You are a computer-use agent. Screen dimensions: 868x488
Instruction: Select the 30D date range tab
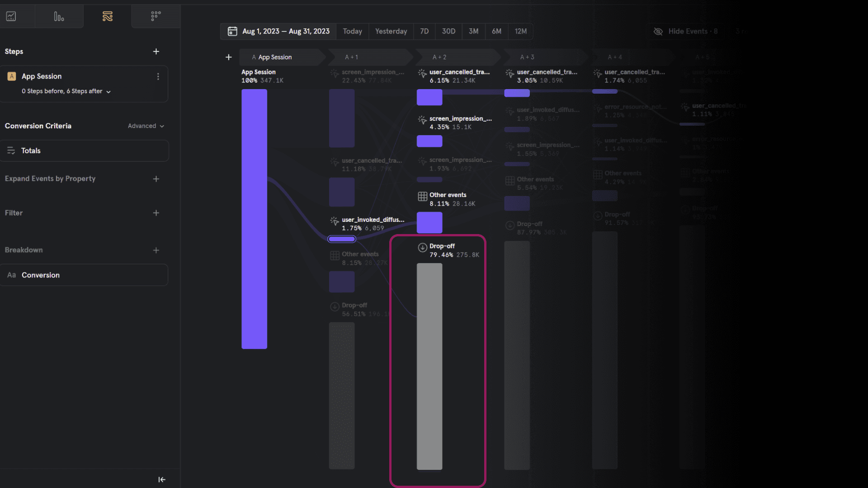[448, 31]
